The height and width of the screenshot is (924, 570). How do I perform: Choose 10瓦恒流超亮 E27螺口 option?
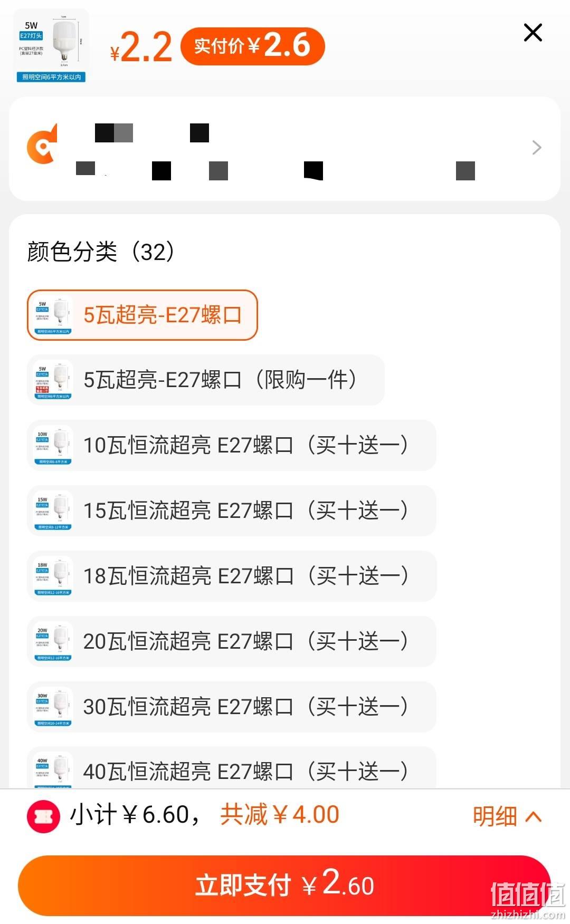pos(232,445)
